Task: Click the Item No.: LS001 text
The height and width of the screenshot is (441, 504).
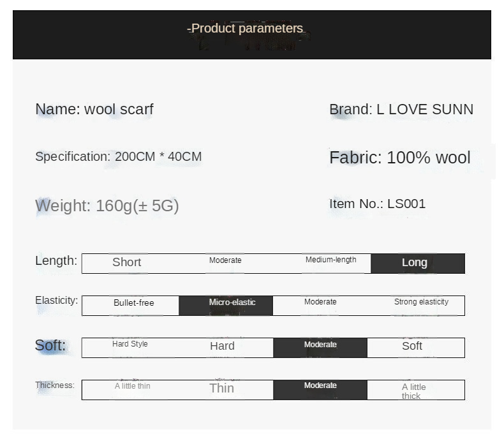Action: pos(377,204)
